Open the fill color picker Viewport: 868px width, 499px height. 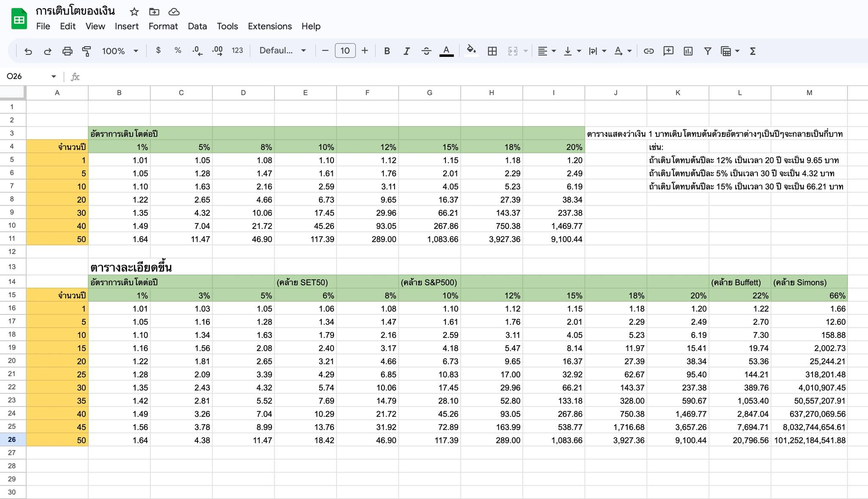(471, 51)
